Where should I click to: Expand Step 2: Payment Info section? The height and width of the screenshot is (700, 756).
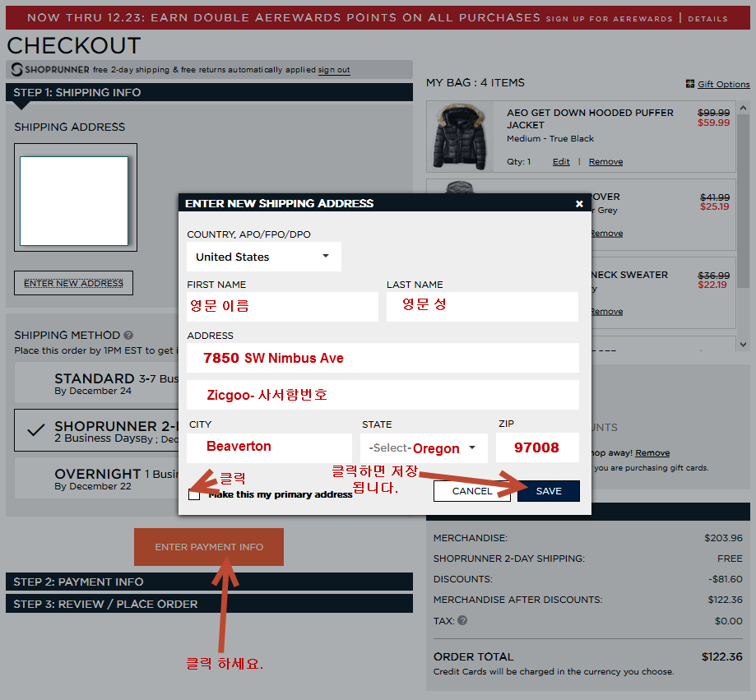(x=209, y=582)
